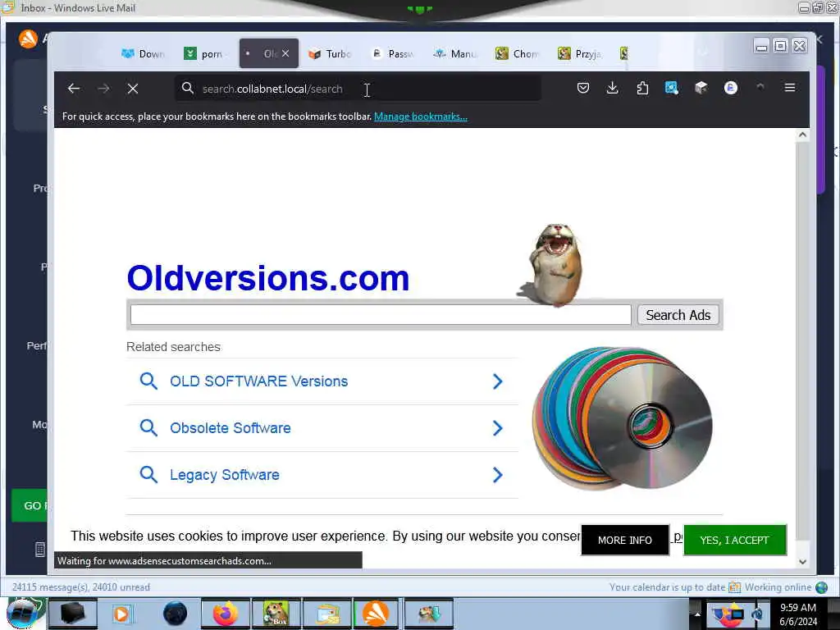Click the laughing hamster mascot image
Image resolution: width=840 pixels, height=630 pixels.
552,265
